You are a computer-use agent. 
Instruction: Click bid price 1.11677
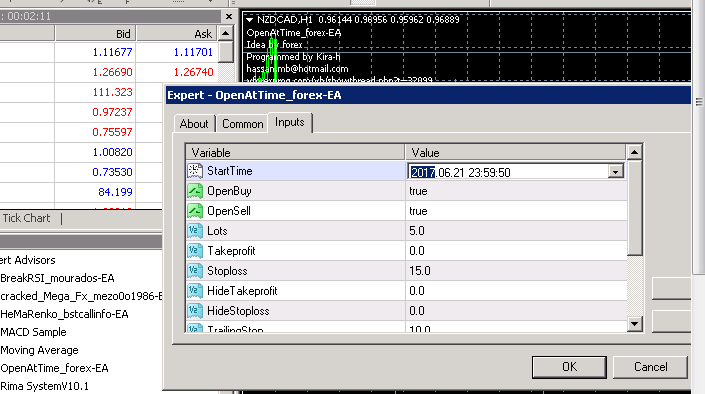pyautogui.click(x=112, y=52)
